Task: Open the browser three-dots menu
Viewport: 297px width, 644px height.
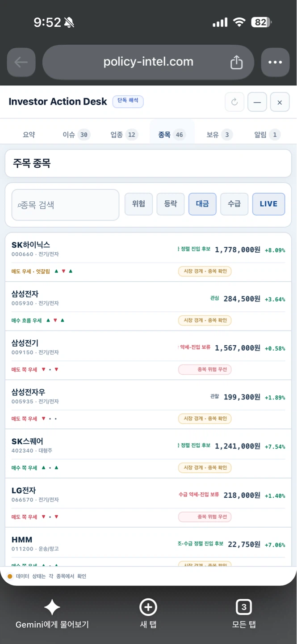Action: [x=275, y=62]
